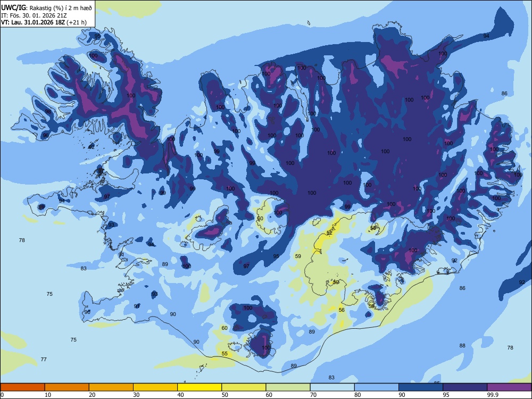The image size is (532, 399).
Task: Click the "IT: Fös. 30. 01. 2026 21Z" line
Action: (34, 15)
